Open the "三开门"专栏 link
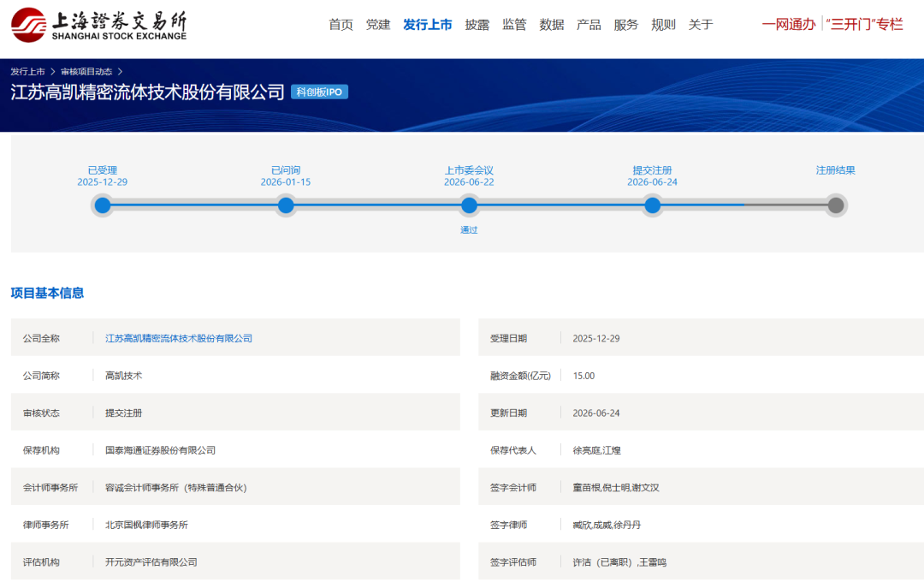 point(864,24)
